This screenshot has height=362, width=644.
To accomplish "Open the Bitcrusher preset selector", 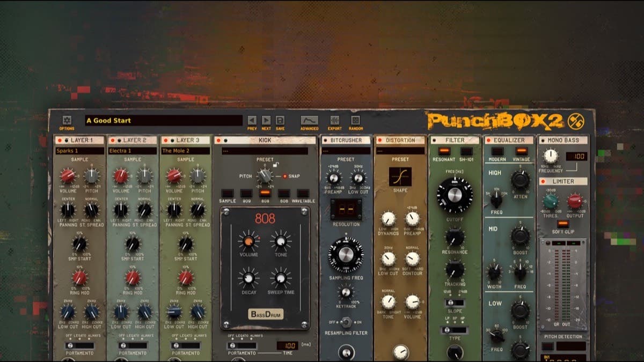I will (346, 151).
